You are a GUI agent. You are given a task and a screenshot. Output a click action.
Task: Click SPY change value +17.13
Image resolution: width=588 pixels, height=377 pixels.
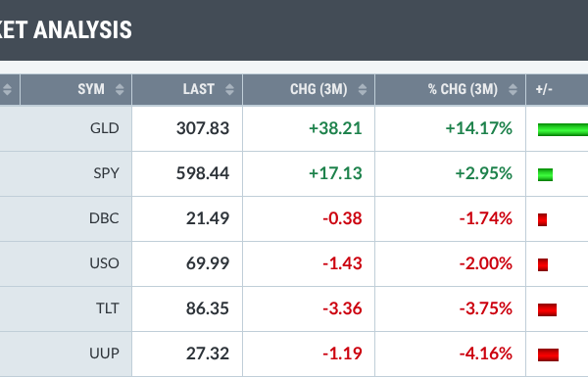click(335, 173)
